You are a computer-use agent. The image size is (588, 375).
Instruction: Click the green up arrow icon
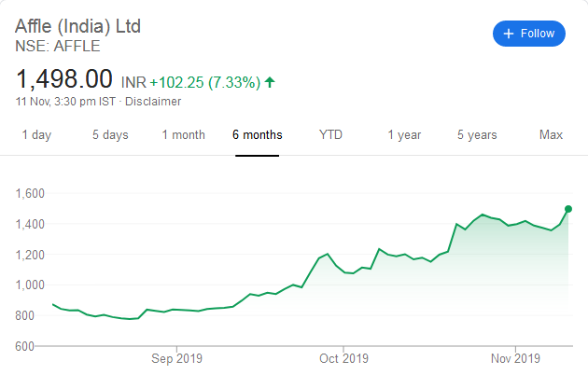[270, 82]
